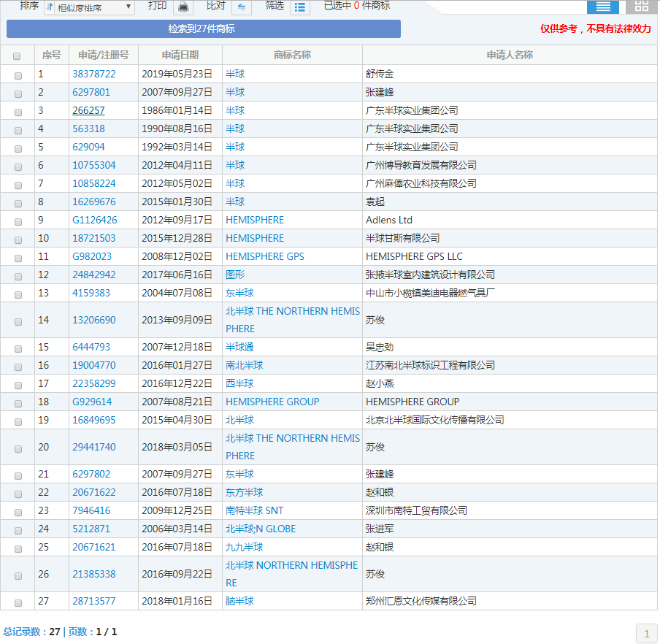Open trademark 南特半球 SNT
This screenshot has width=660, height=644.
point(254,510)
